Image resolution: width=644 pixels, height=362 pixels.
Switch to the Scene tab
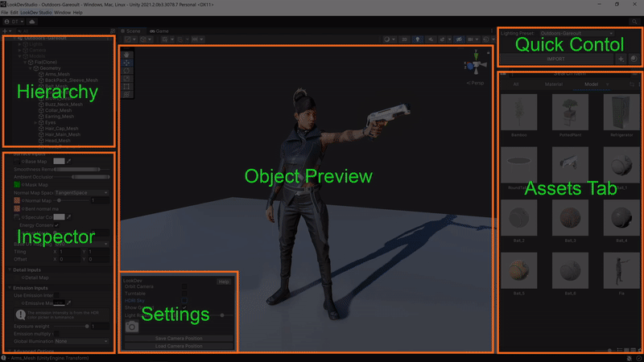click(130, 31)
